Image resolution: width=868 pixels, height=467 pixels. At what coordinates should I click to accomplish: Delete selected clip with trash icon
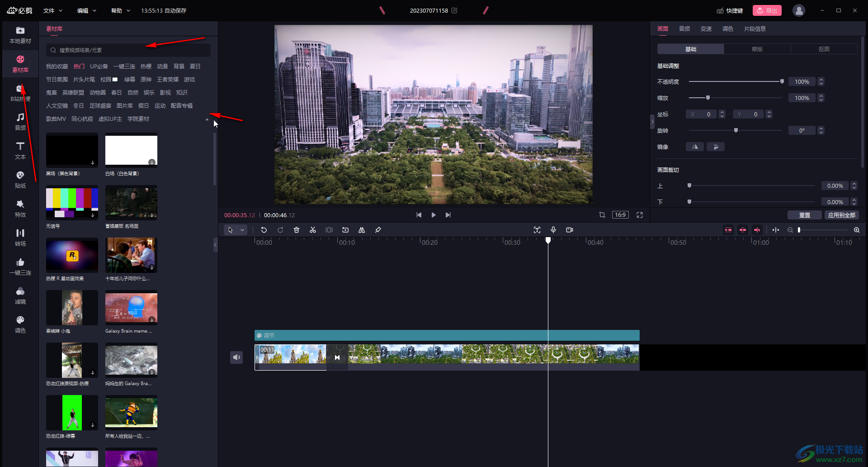click(297, 230)
